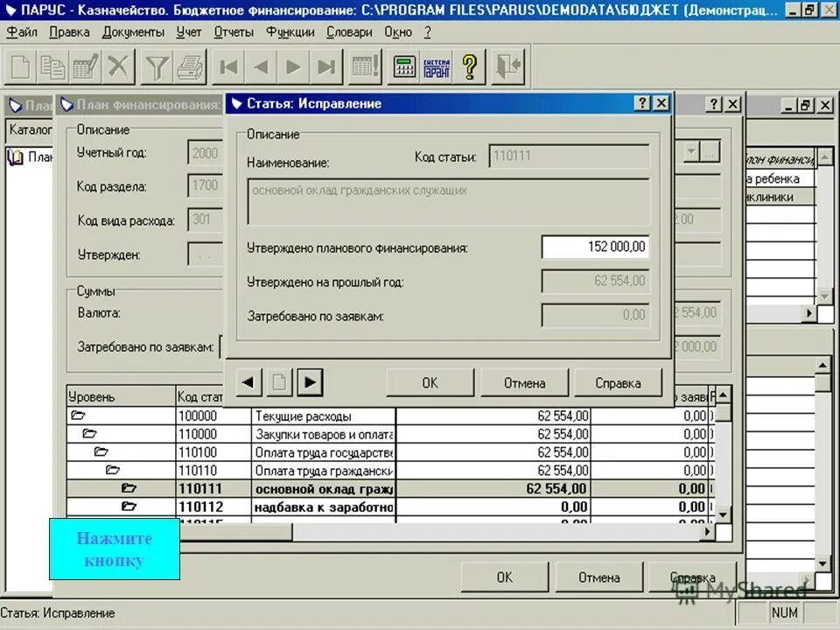The image size is (840, 630).
Task: Click folder icon of row 100000
Action: point(78,415)
